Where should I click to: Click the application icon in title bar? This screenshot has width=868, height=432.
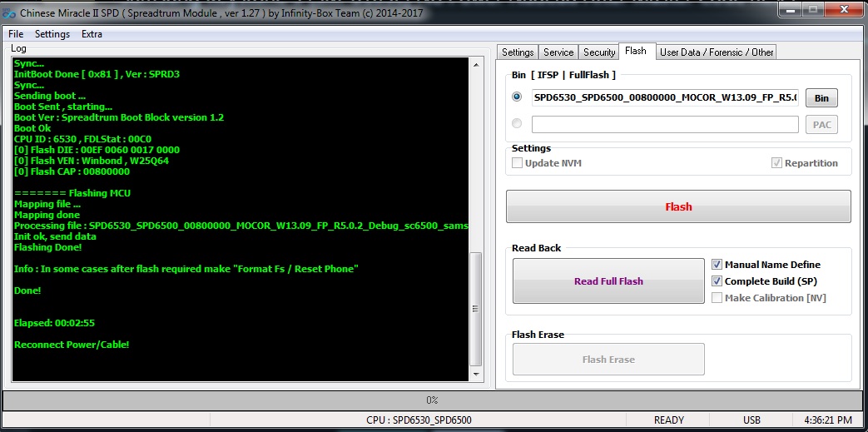[9, 14]
